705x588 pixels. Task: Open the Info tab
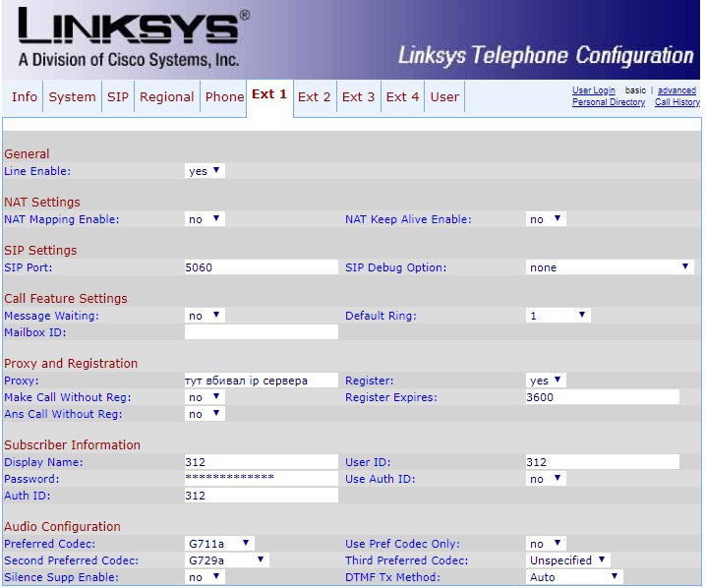[25, 96]
